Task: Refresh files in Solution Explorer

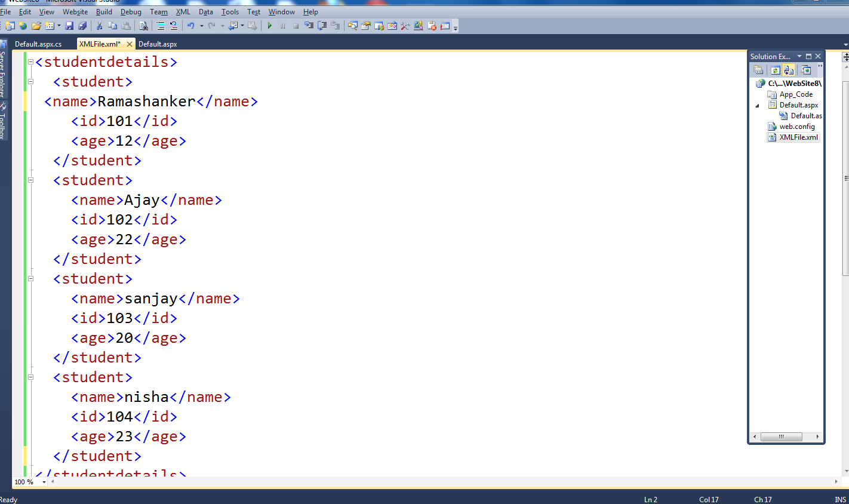Action: point(776,69)
